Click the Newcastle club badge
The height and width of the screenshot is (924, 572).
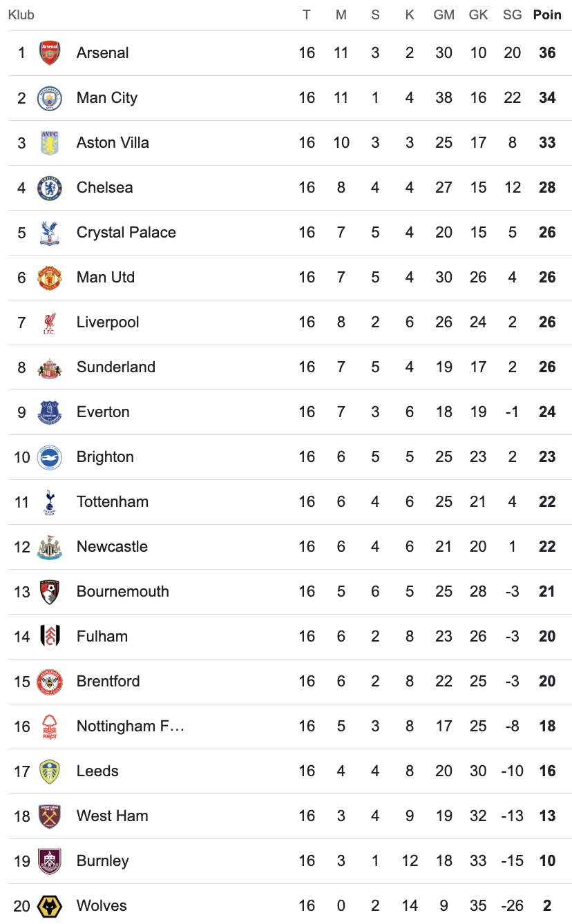[x=50, y=547]
